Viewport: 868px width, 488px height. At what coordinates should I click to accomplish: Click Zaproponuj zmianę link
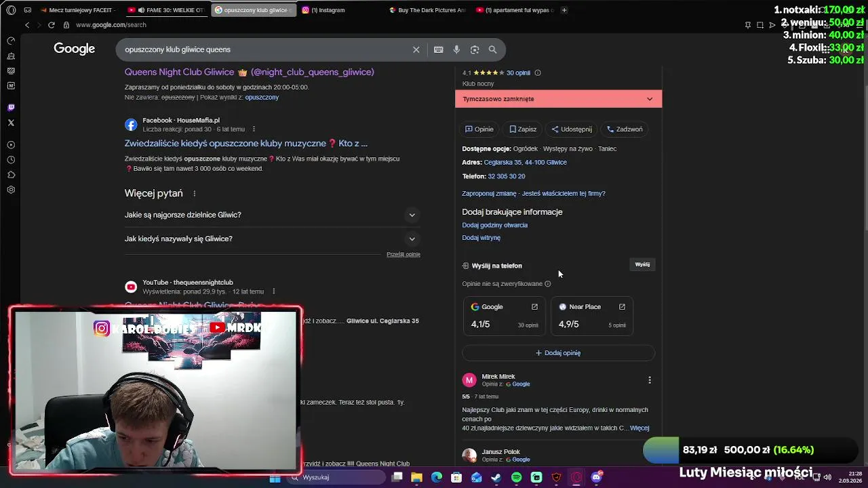(x=489, y=193)
